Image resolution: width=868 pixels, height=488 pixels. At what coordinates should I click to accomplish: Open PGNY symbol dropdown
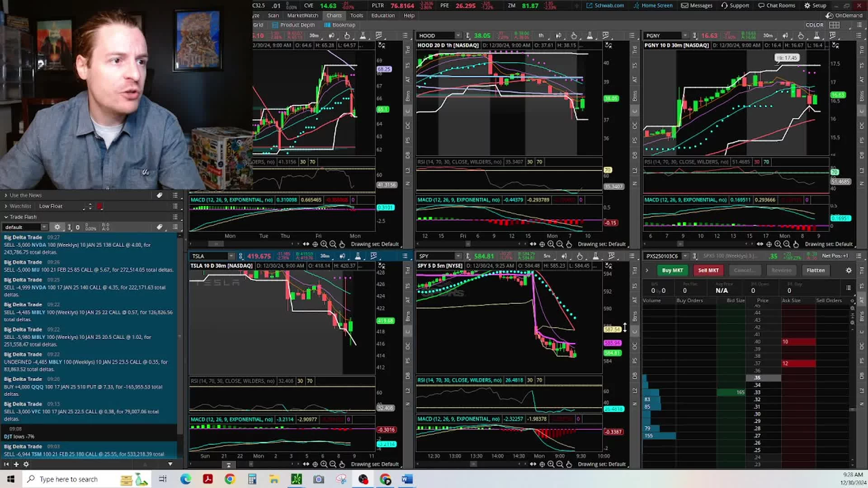[685, 35]
